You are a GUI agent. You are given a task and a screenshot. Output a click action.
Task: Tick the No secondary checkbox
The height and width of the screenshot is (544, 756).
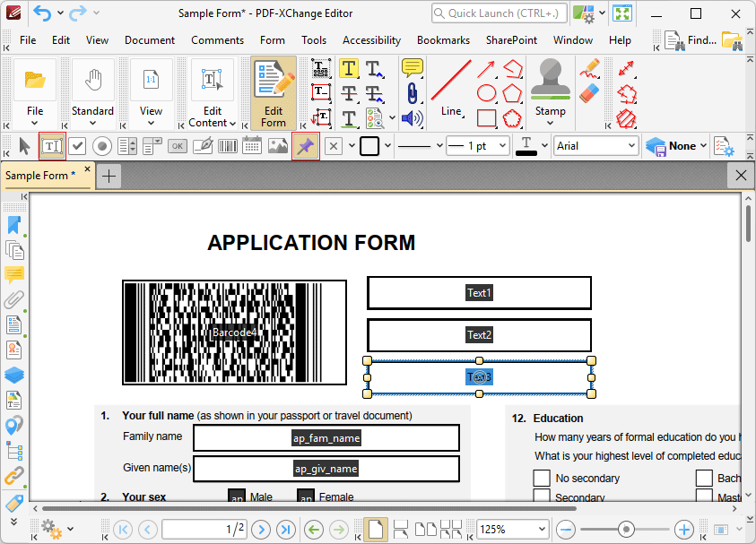(x=542, y=478)
